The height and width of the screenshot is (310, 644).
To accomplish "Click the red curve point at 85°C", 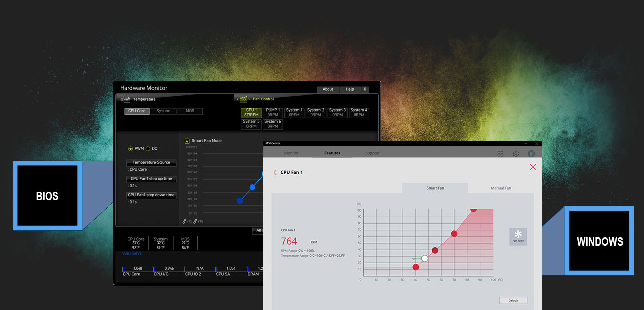I will pyautogui.click(x=473, y=209).
